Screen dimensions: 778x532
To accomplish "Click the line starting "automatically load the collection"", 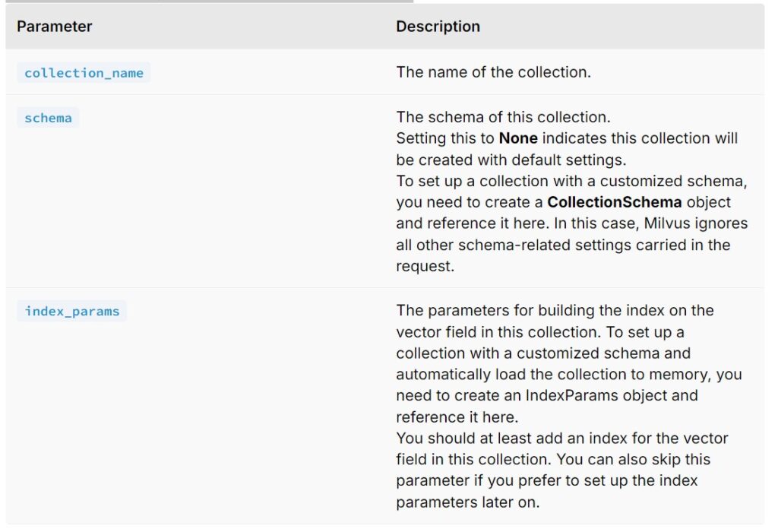I will pos(568,375).
